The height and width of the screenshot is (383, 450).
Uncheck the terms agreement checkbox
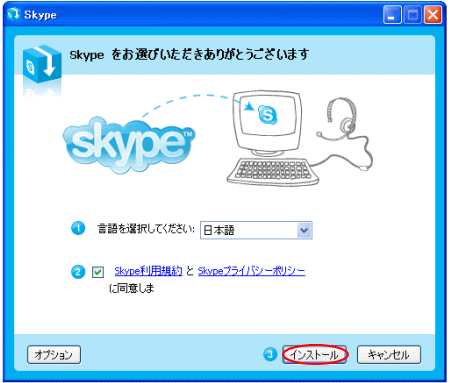point(98,272)
